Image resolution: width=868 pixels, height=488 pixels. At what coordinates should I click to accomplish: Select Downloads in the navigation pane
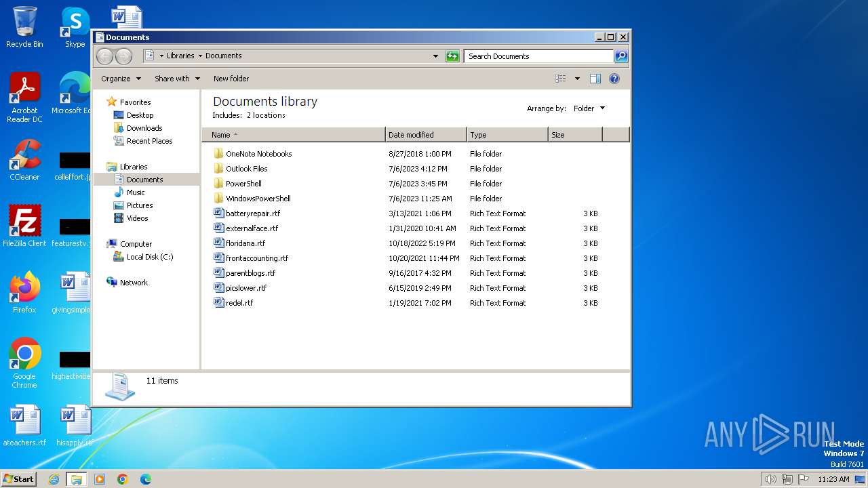(144, 128)
